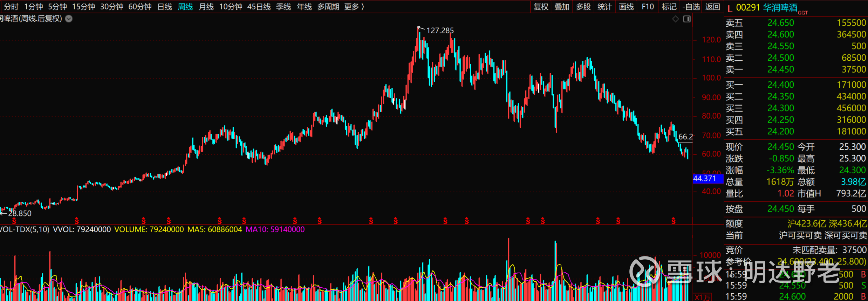
Task: Open the 统计 statistics button
Action: coord(605,7)
